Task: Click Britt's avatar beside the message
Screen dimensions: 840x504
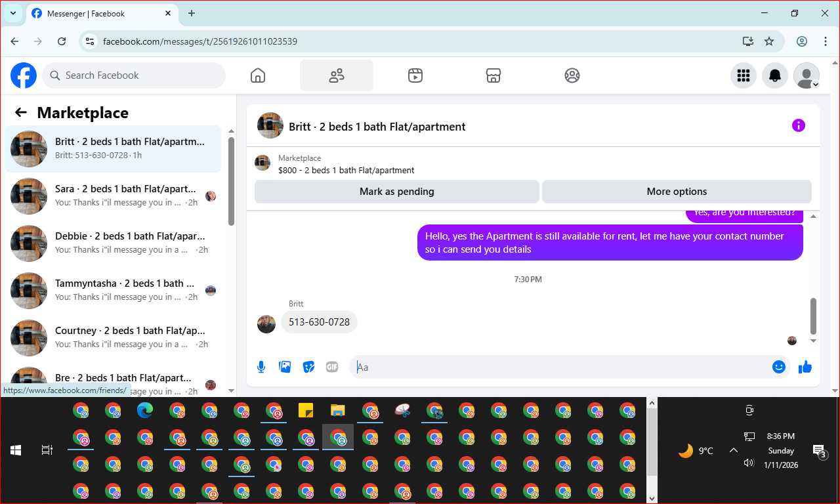Action: 266,324
